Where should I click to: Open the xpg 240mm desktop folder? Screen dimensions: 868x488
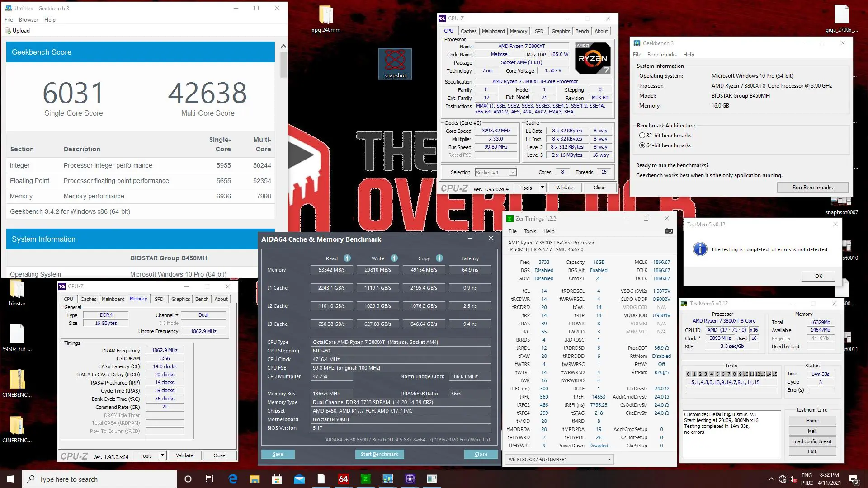pos(326,19)
